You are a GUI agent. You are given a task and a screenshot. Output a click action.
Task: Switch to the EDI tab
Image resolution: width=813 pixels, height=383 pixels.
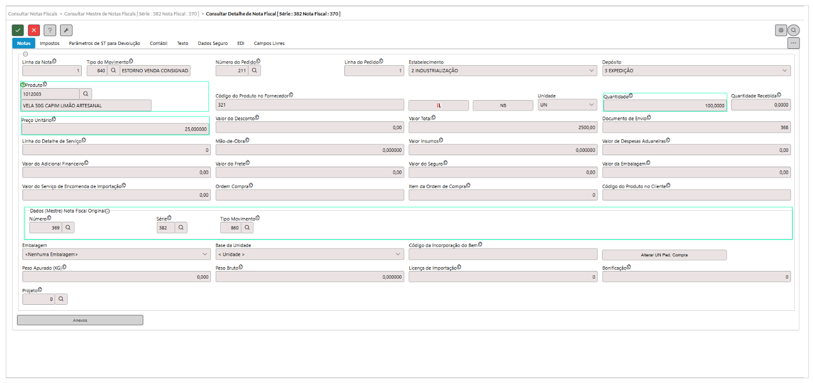[x=241, y=44]
